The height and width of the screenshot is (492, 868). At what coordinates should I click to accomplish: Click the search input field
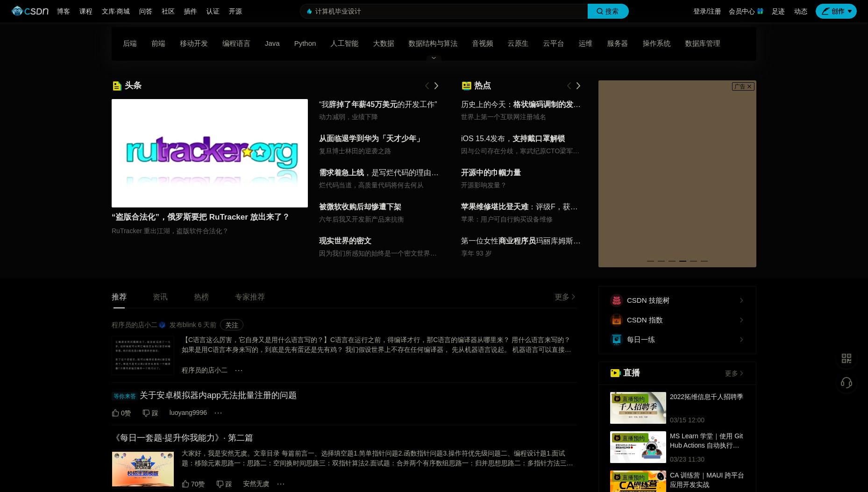pos(444,11)
